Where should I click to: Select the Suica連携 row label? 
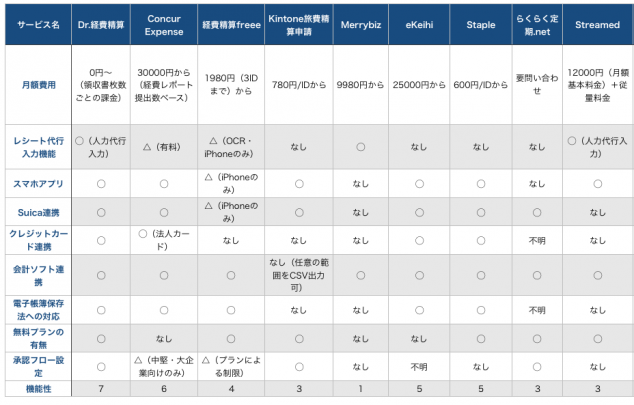coord(38,212)
